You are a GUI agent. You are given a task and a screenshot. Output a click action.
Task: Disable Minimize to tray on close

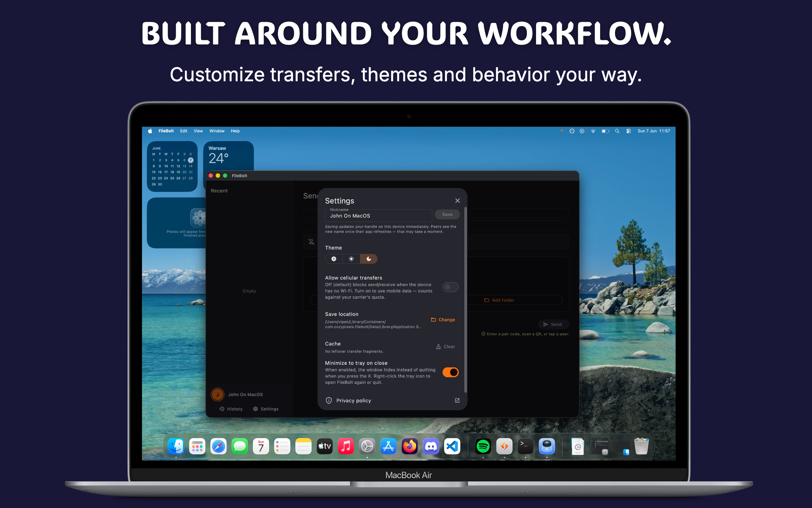450,372
